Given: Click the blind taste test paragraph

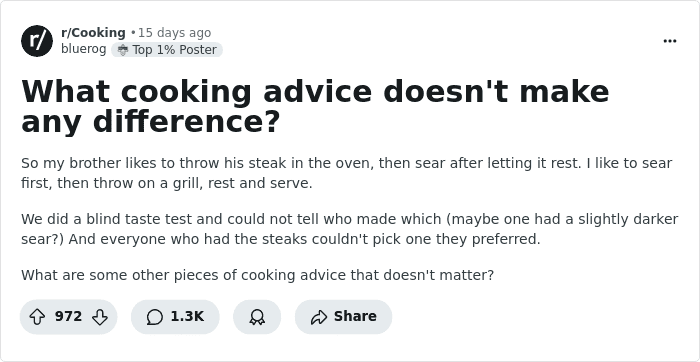Looking at the screenshot, I should 350,229.
